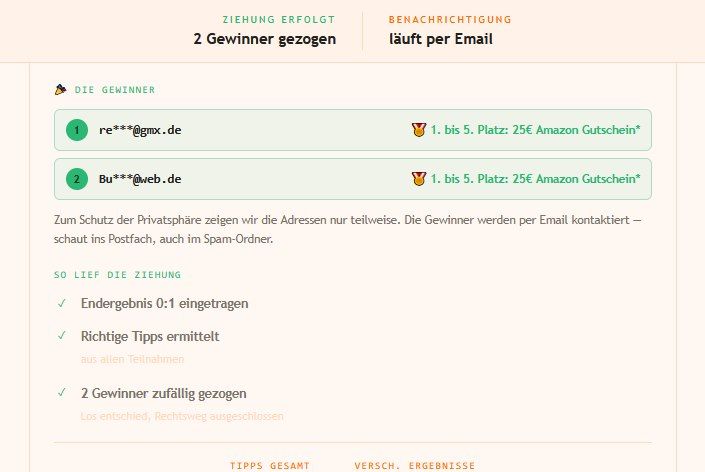Click the Tipps gesamt label
The width and height of the screenshot is (705, 472).
click(x=270, y=466)
